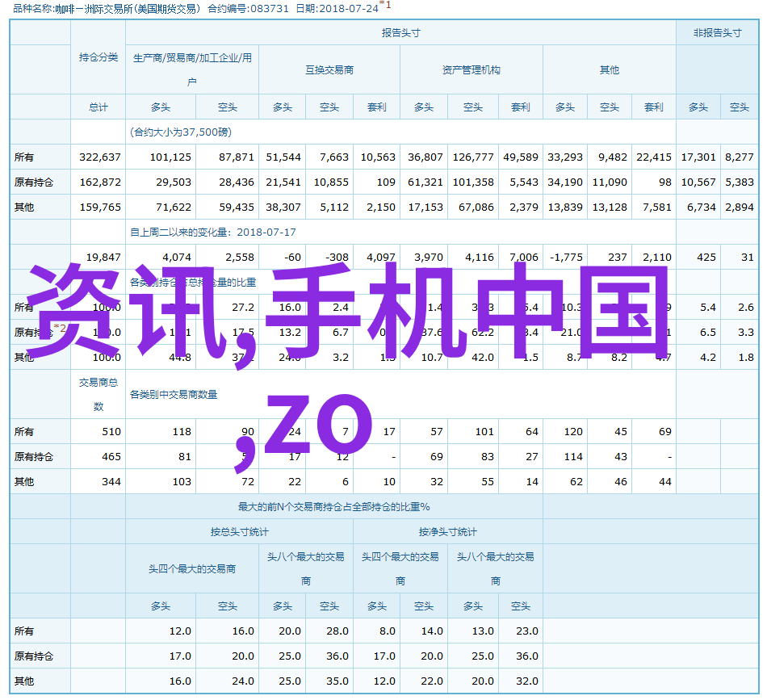767x700 pixels.
Task: Select percentage value 24.0
Action: click(243, 681)
